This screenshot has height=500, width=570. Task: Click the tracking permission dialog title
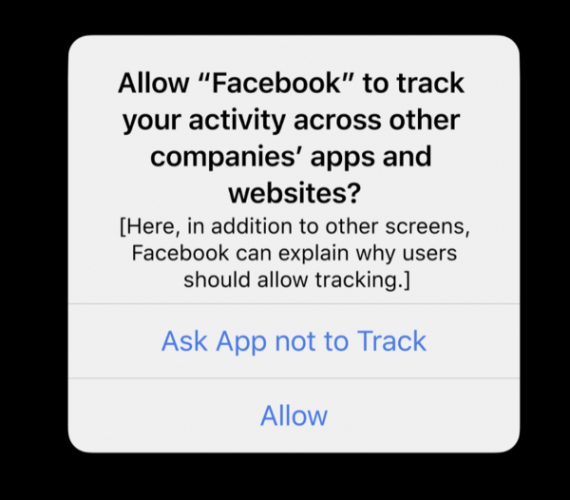click(x=292, y=138)
